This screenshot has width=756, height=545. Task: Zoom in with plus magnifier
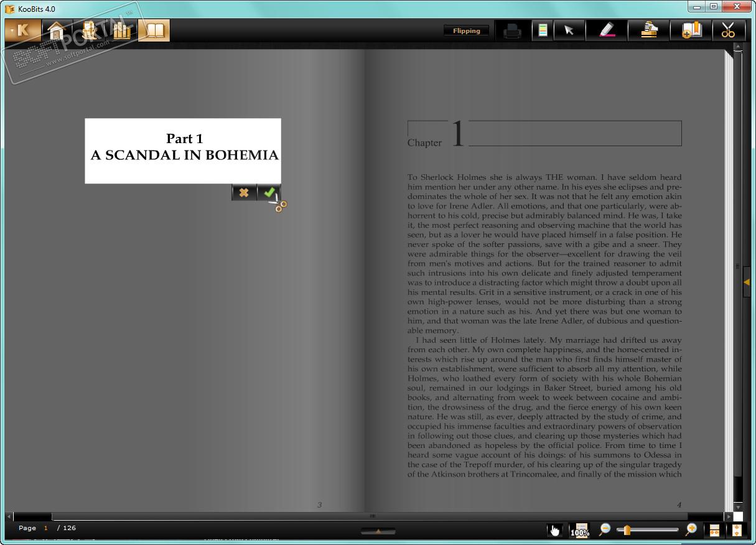click(691, 529)
